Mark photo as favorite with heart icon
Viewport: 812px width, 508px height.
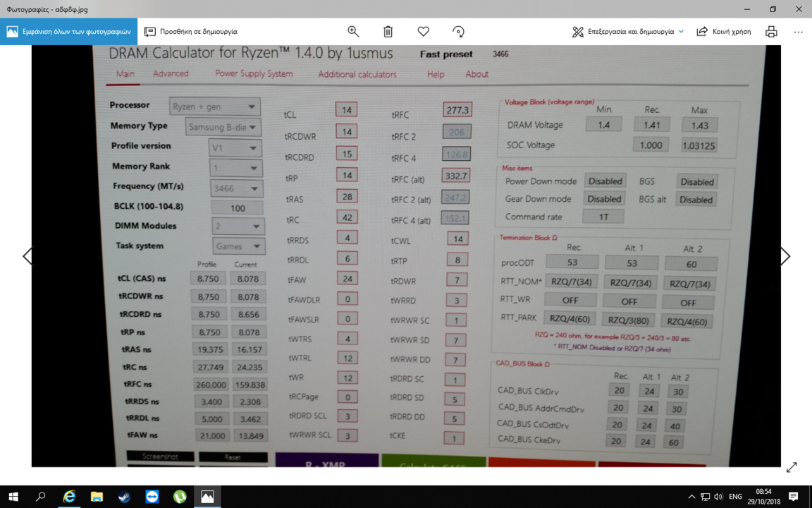click(x=423, y=32)
